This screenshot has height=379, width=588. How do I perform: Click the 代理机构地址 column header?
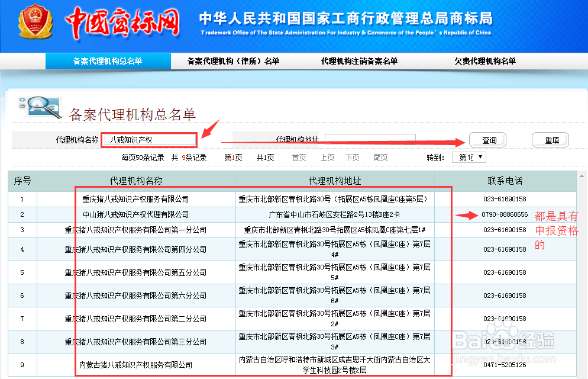coord(335,181)
